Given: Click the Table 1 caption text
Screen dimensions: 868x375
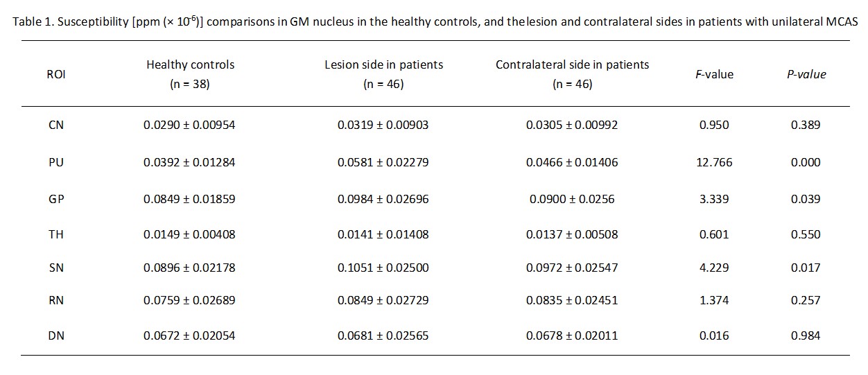Looking at the screenshot, I should pos(434,21).
